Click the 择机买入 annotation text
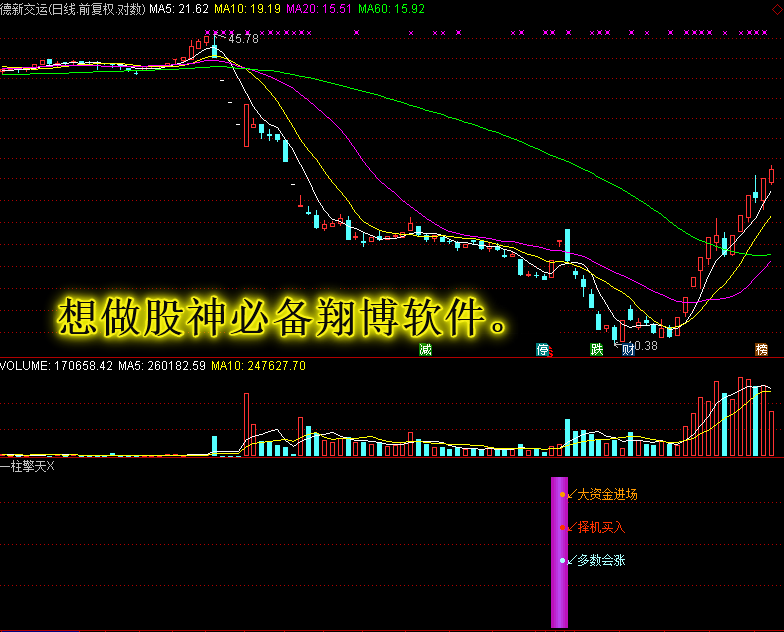Screen dimensions: 784x632 pos(602,528)
